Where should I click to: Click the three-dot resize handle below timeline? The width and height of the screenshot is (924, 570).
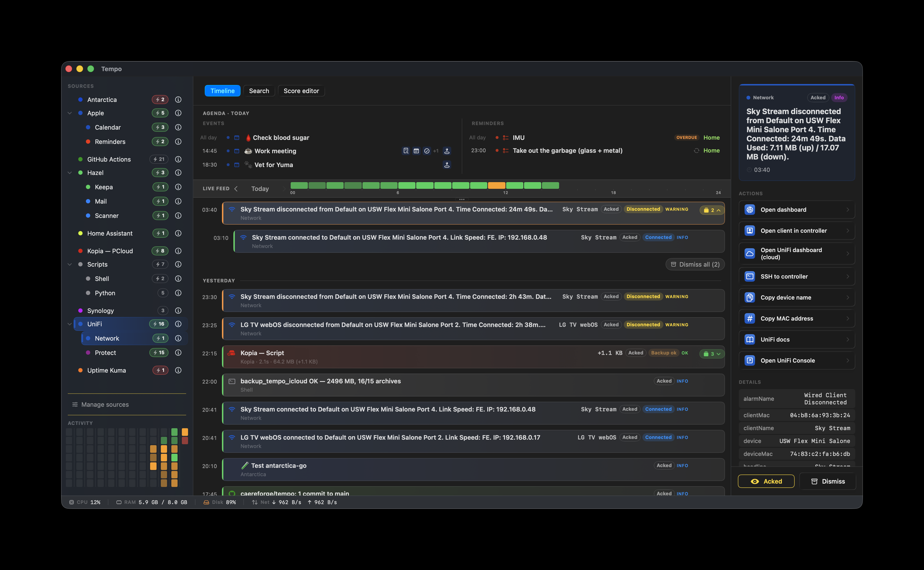(462, 199)
